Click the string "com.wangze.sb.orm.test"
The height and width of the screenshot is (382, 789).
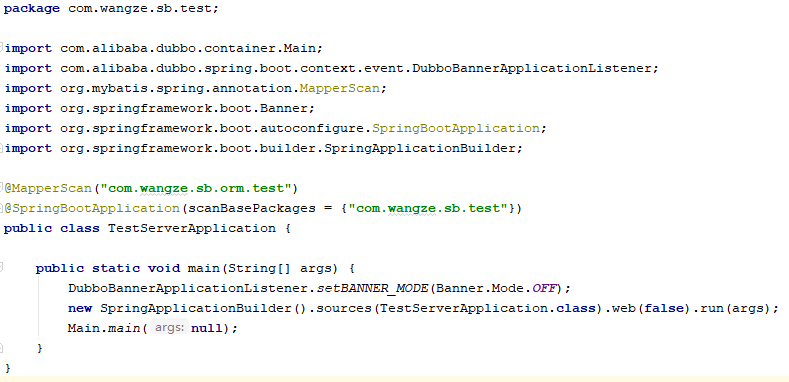pos(196,188)
